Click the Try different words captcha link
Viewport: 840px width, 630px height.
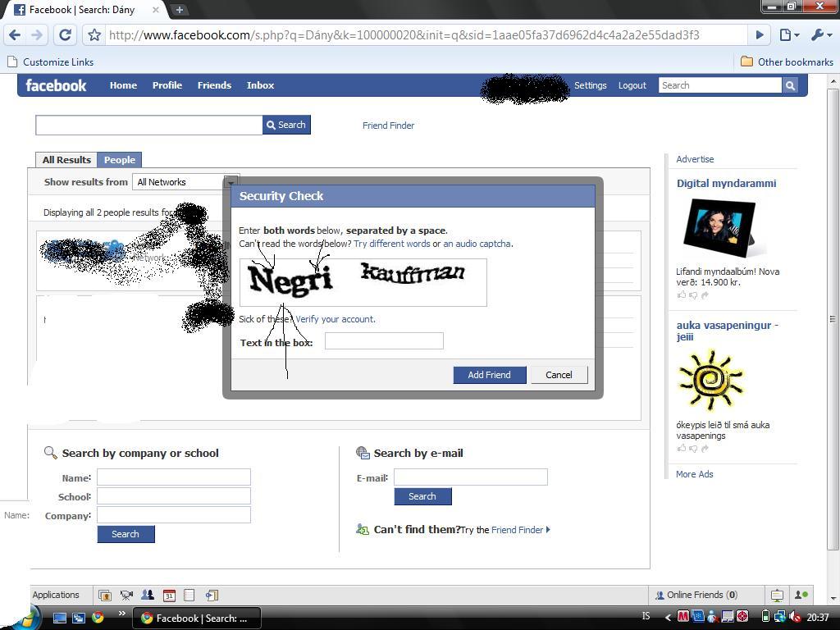point(391,244)
